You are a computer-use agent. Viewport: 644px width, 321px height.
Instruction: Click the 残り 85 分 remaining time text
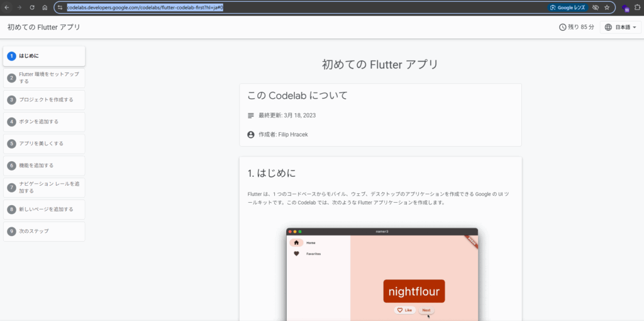(x=580, y=27)
